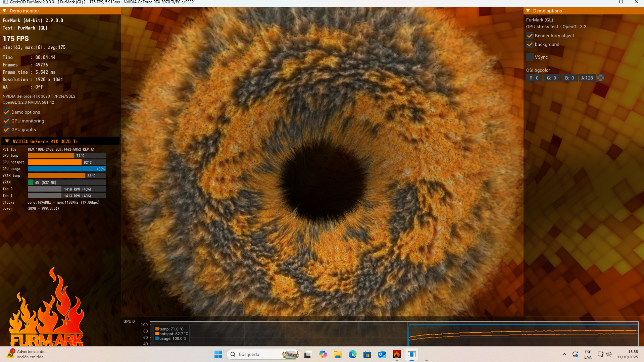Click the Task View icon

tap(308, 354)
